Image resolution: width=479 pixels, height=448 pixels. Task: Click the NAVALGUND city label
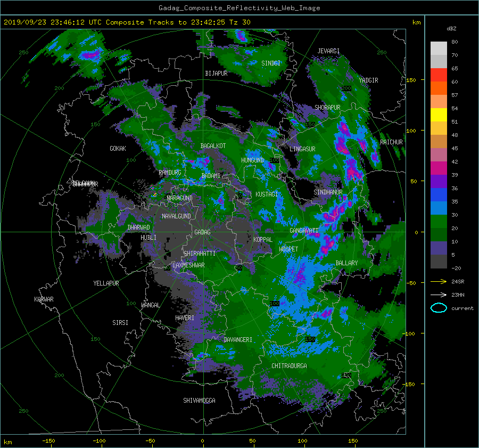click(x=176, y=216)
